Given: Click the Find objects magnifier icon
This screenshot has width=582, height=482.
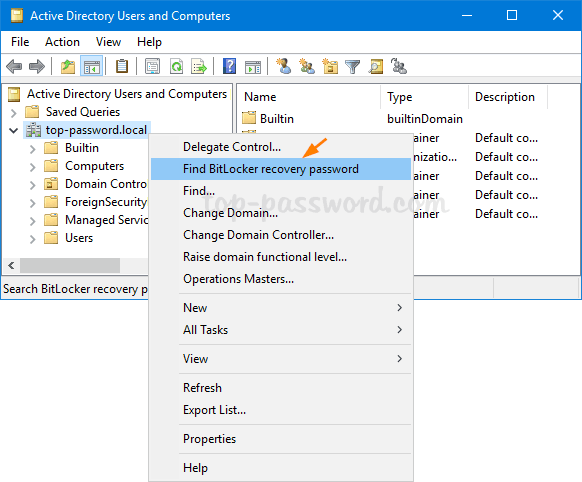Looking at the screenshot, I should point(375,67).
